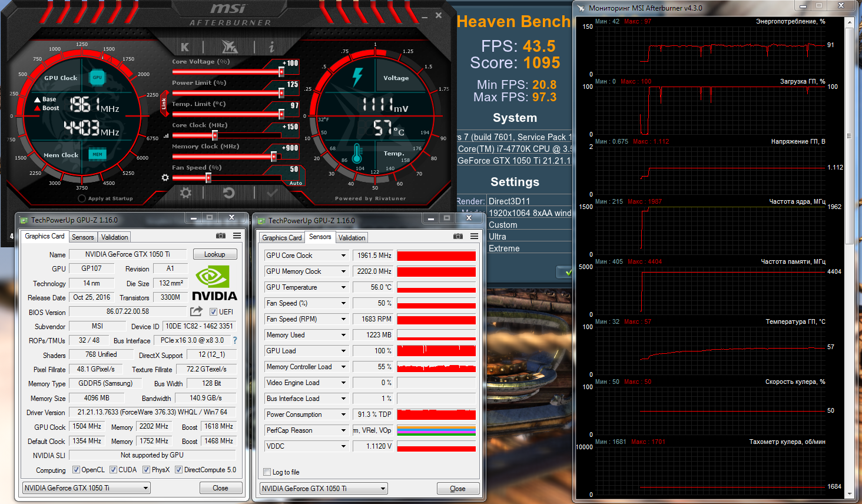Close the MSI Afterburner skin window
The width and height of the screenshot is (862, 504).
[x=439, y=15]
